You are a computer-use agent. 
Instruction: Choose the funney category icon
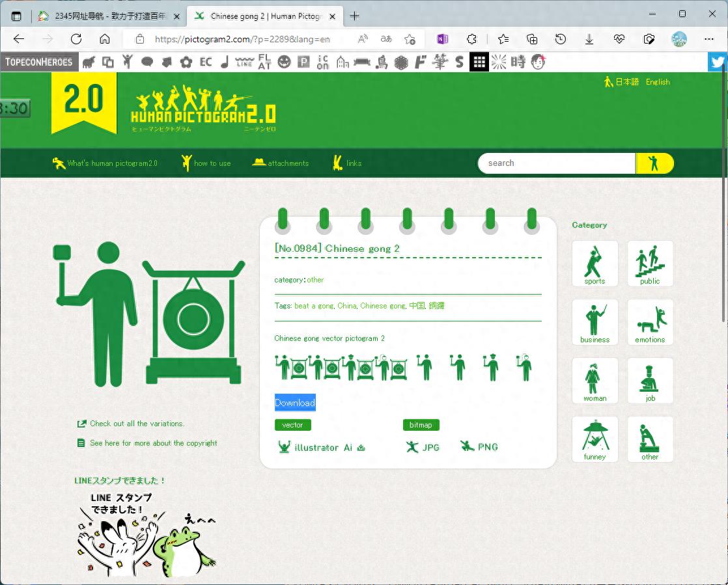tap(595, 439)
